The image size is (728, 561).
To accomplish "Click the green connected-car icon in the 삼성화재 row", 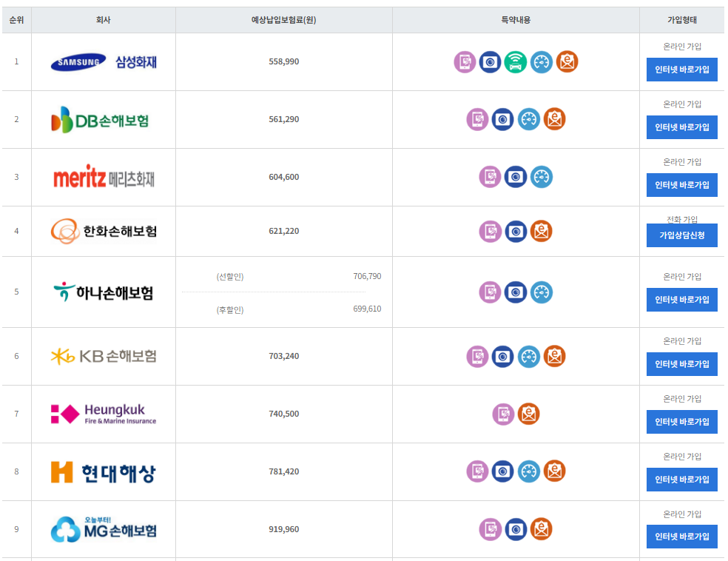I will 516,61.
